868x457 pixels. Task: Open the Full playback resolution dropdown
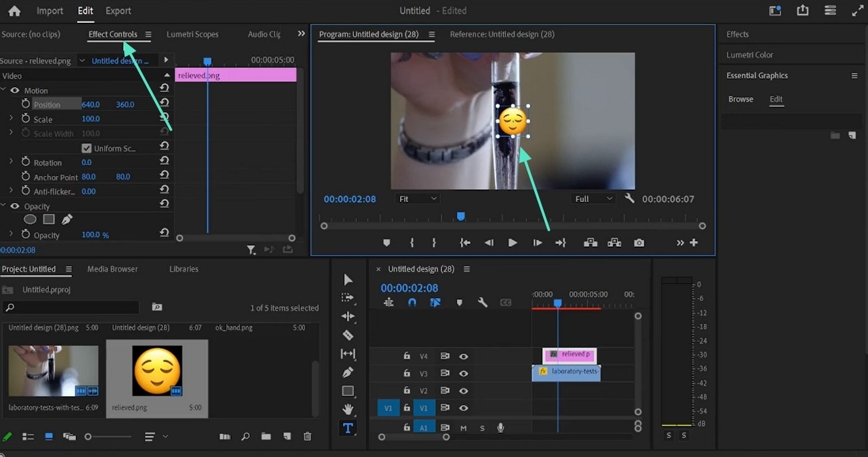pyautogui.click(x=592, y=198)
